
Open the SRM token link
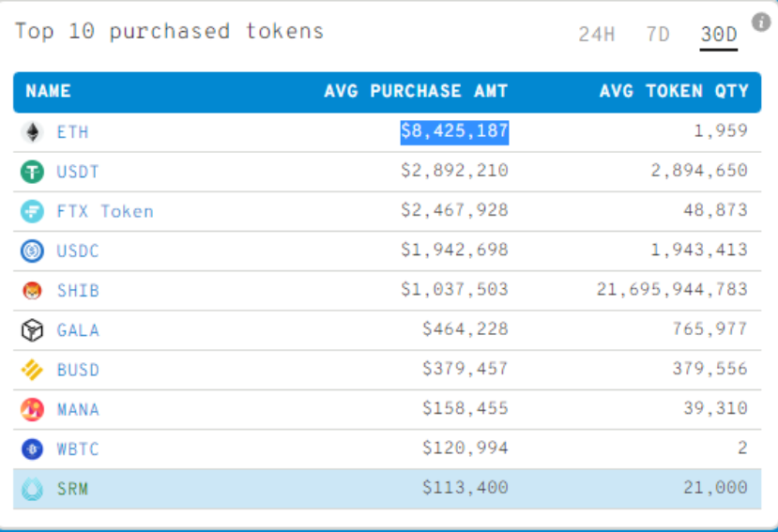click(72, 490)
